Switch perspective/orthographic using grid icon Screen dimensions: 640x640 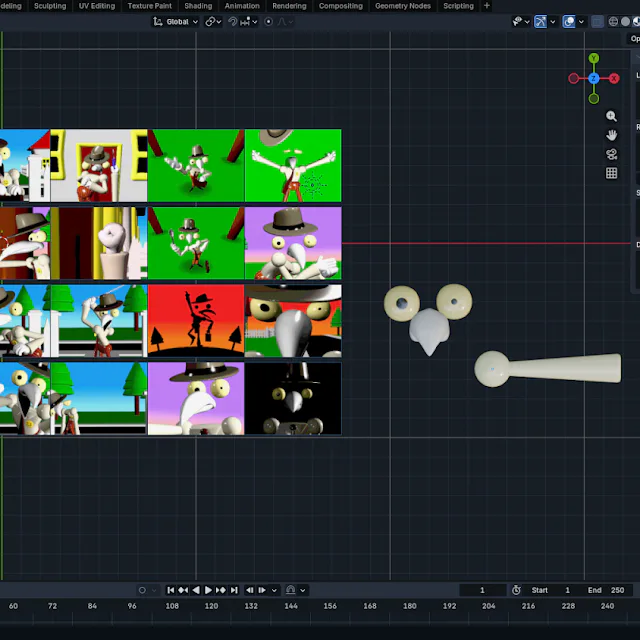(x=611, y=173)
